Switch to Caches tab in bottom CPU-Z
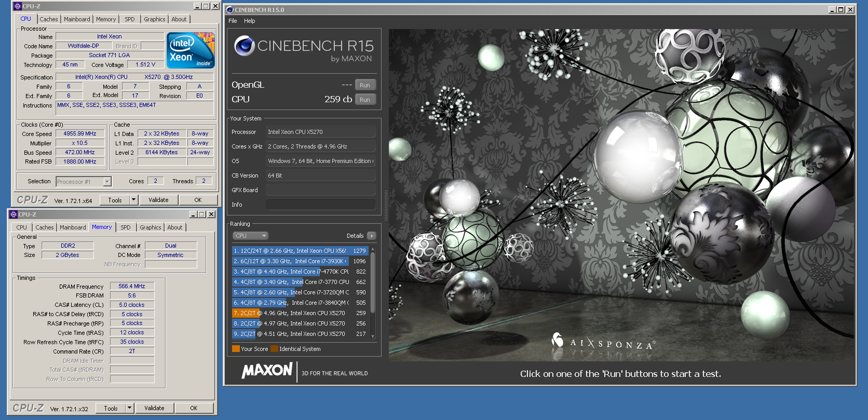 click(45, 227)
